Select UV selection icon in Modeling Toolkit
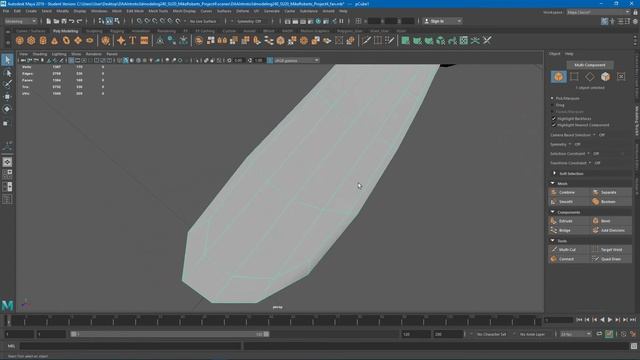 point(621,76)
